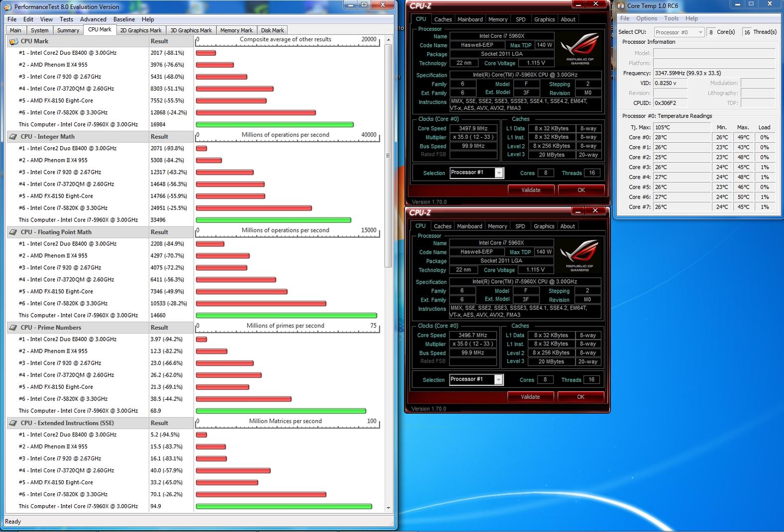Click the ROG logo in lower CPU-Z window
The image size is (784, 532).
pos(579,256)
